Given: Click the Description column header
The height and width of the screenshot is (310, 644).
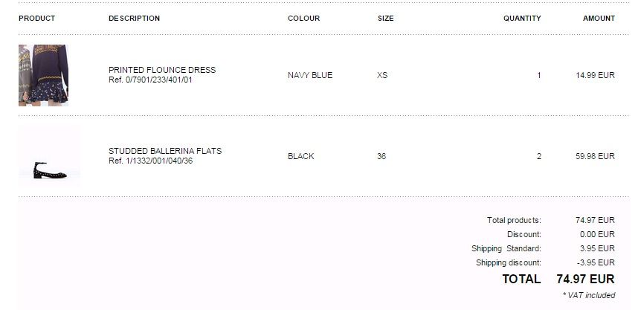Looking at the screenshot, I should (134, 19).
